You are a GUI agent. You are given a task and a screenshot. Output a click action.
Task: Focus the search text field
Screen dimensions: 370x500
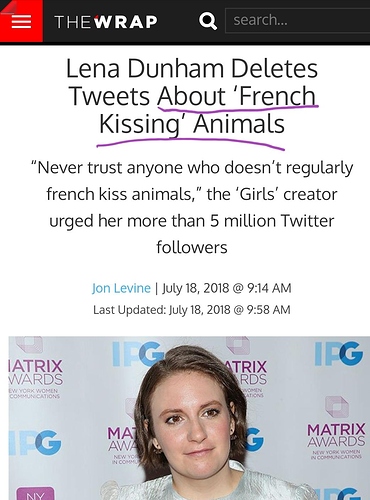(298, 20)
